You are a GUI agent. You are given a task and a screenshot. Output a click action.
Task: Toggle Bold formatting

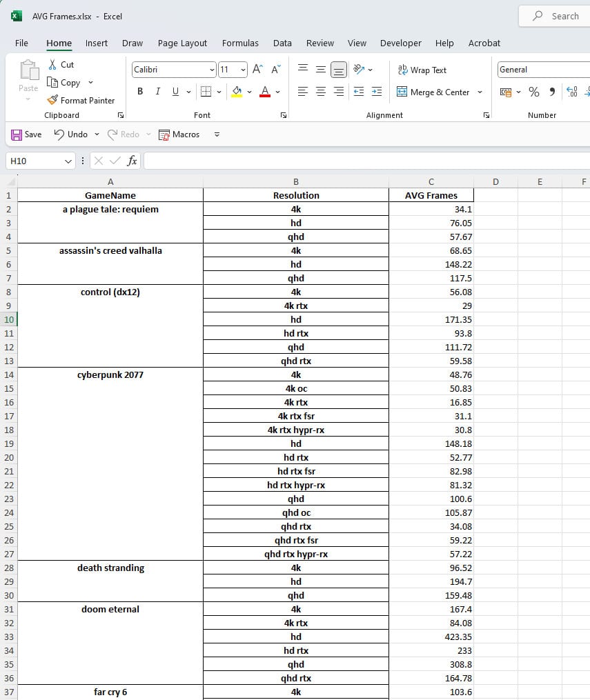[x=140, y=92]
